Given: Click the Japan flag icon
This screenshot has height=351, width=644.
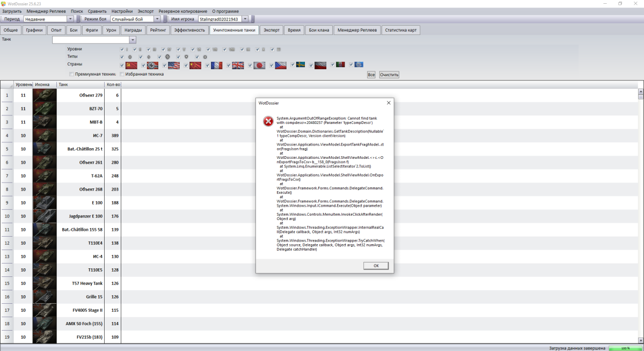Looking at the screenshot, I should tap(259, 65).
